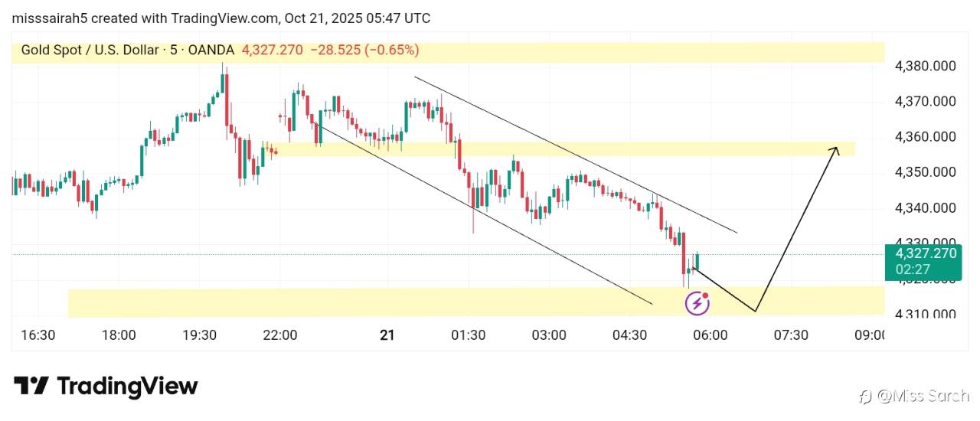Viewport: 980px width, 421px height.
Task: Open the TradingView wordmark link
Action: pyautogui.click(x=128, y=386)
